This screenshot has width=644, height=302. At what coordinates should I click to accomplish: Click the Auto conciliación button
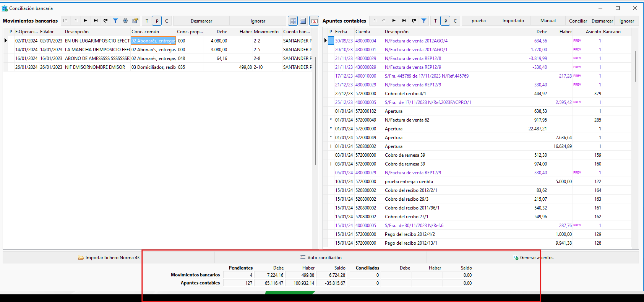coord(321,258)
